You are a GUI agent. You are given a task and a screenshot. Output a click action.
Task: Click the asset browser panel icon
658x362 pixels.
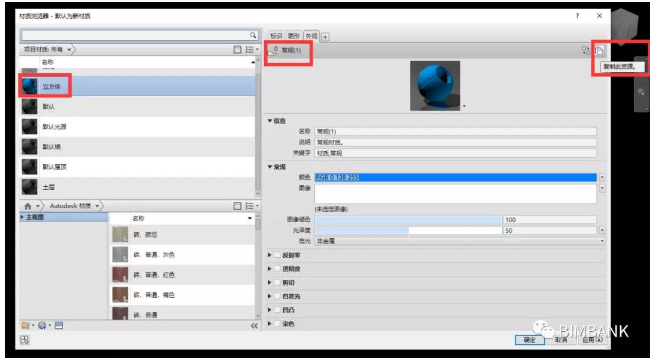coord(59,326)
